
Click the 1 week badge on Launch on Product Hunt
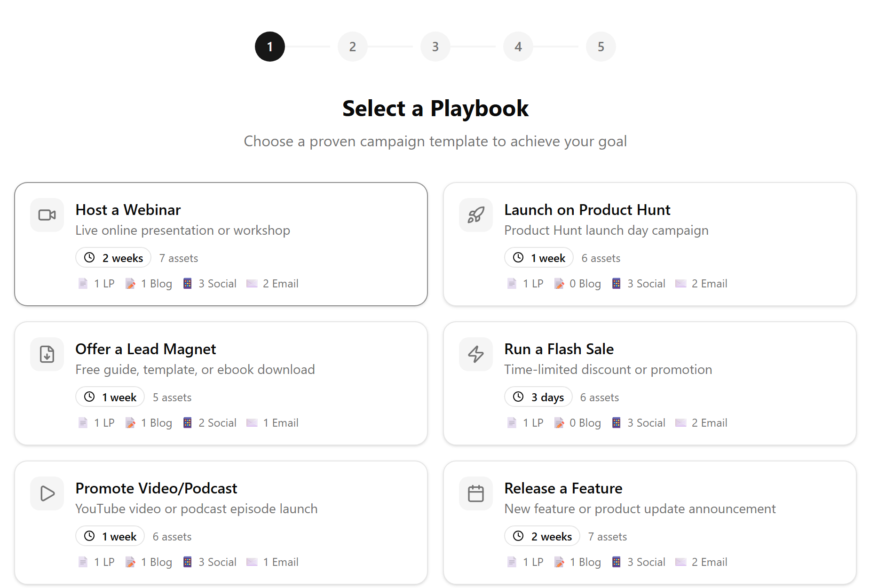pos(539,257)
